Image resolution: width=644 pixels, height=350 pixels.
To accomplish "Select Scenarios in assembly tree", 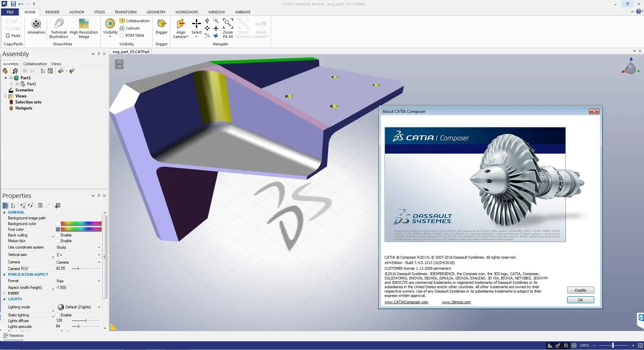I will 24,90.
